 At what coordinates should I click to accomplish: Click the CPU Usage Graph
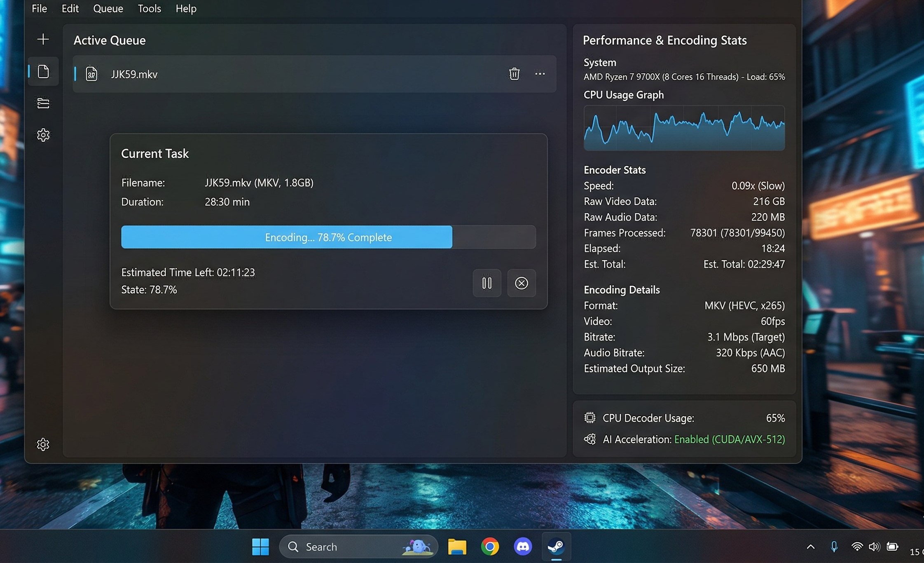click(684, 128)
